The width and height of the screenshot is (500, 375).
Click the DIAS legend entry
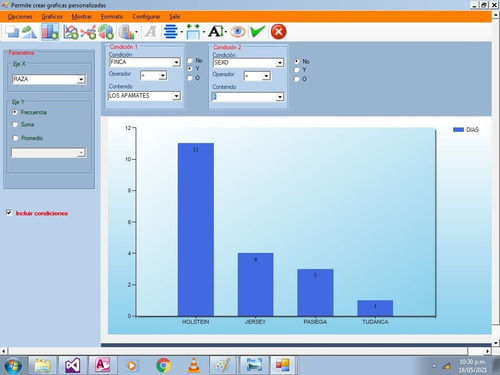466,130
